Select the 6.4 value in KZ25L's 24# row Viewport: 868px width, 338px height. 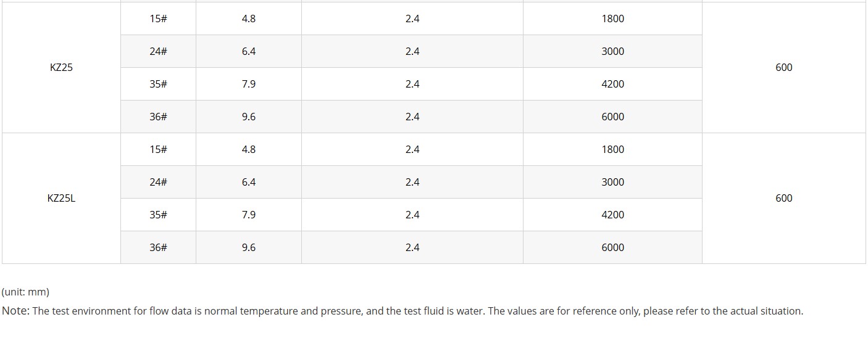[248, 182]
